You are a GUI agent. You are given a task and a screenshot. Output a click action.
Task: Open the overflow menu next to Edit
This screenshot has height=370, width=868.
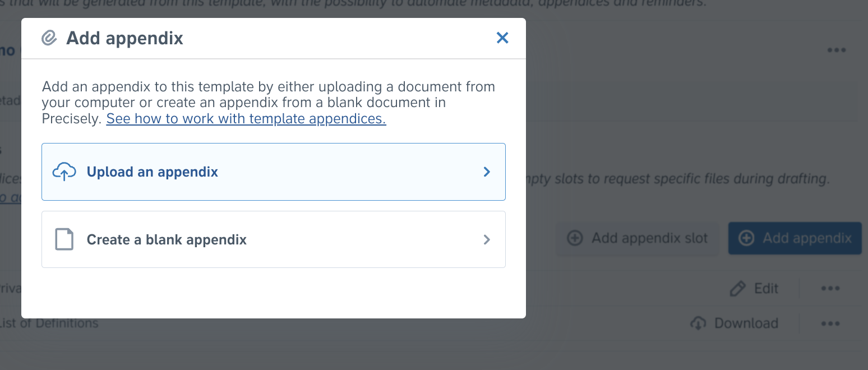[830, 288]
